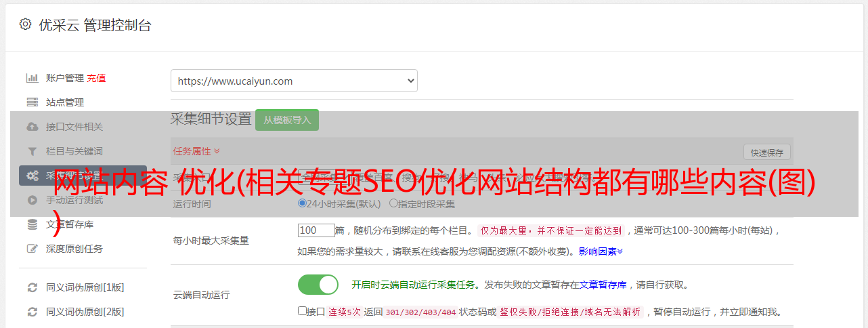
Task: Click the 运行时间 row label
Action: point(192,203)
